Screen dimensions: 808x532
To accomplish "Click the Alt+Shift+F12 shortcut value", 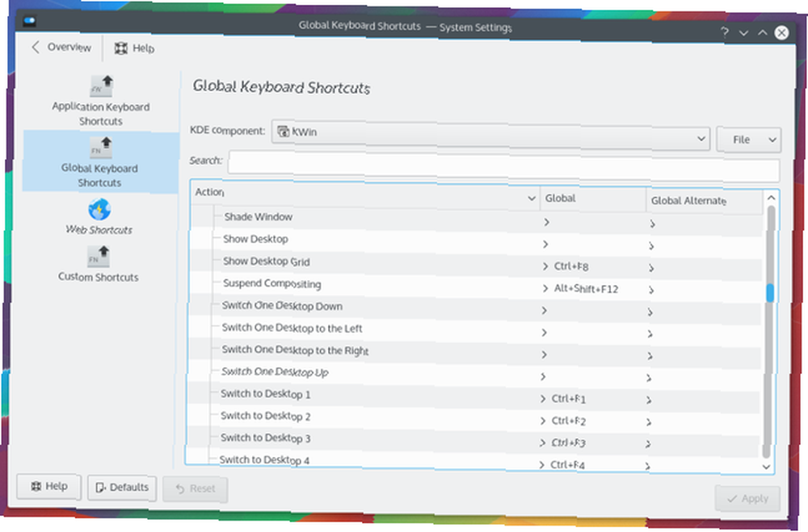I will coord(586,289).
